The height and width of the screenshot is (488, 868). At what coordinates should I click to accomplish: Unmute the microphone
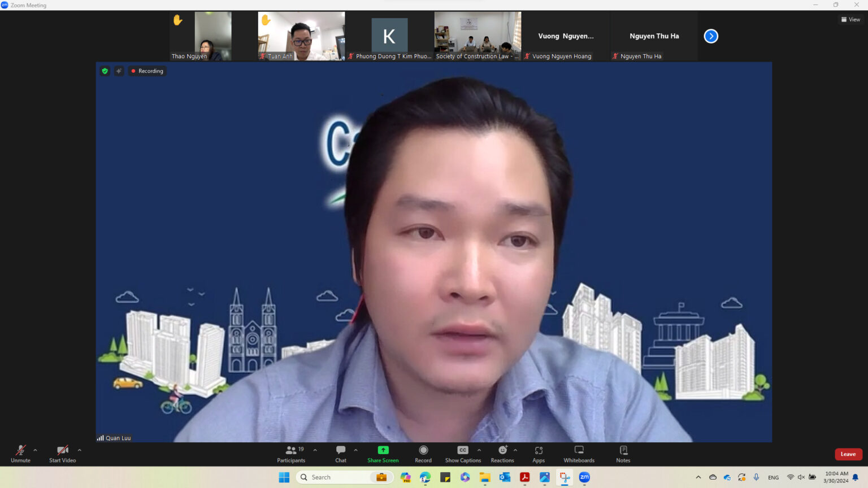tap(20, 453)
